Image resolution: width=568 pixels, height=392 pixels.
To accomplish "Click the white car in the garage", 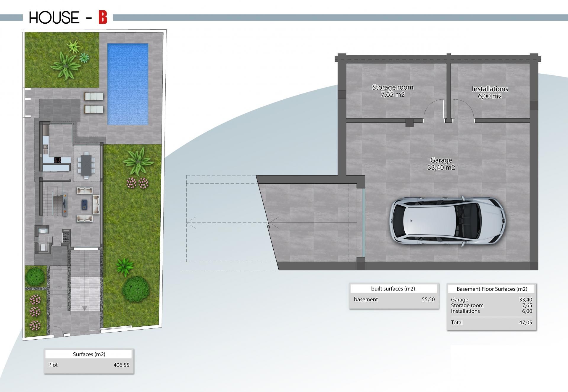I will pyautogui.click(x=447, y=221).
